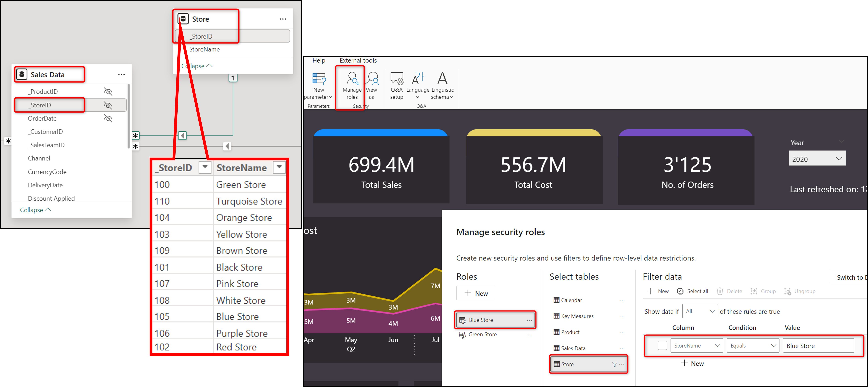Open the All rules condition dropdown
Viewport: 868px width, 387px height.
pyautogui.click(x=700, y=311)
